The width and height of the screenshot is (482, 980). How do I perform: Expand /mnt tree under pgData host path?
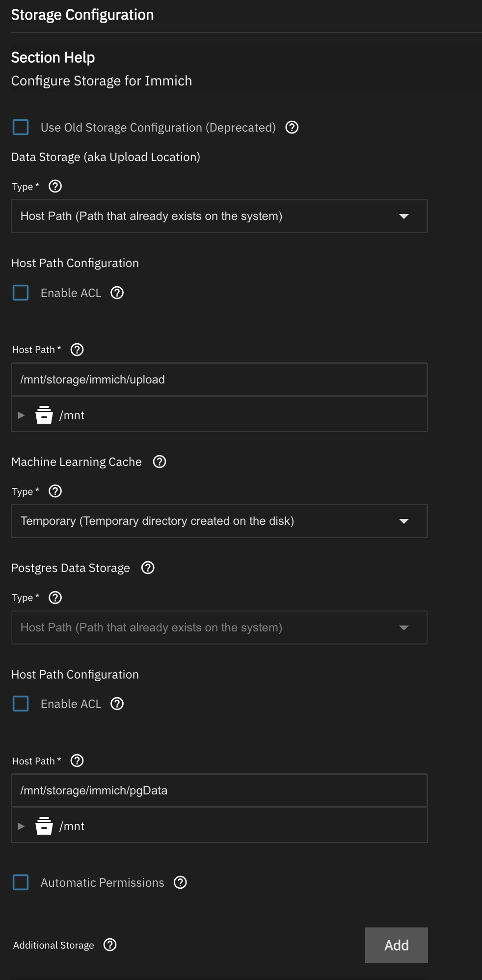tap(21, 826)
